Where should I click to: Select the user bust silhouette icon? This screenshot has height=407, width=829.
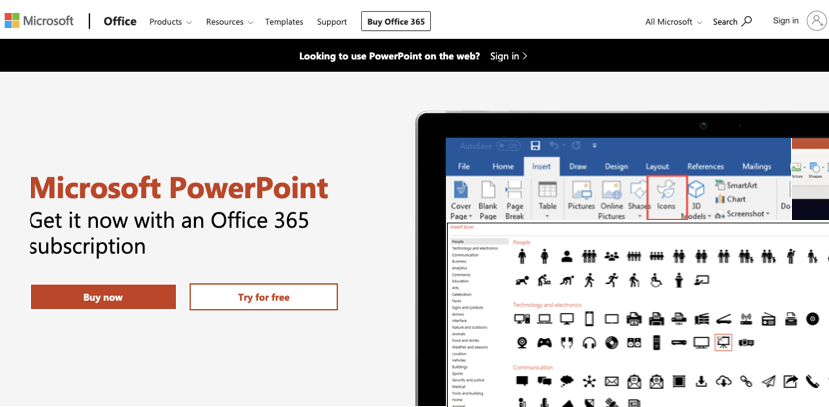(x=567, y=256)
